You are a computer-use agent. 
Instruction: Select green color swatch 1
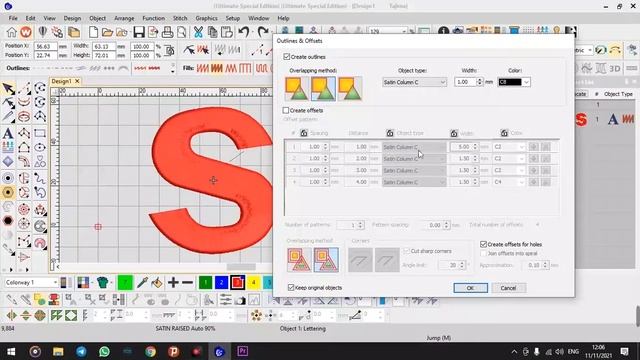[x=206, y=282]
